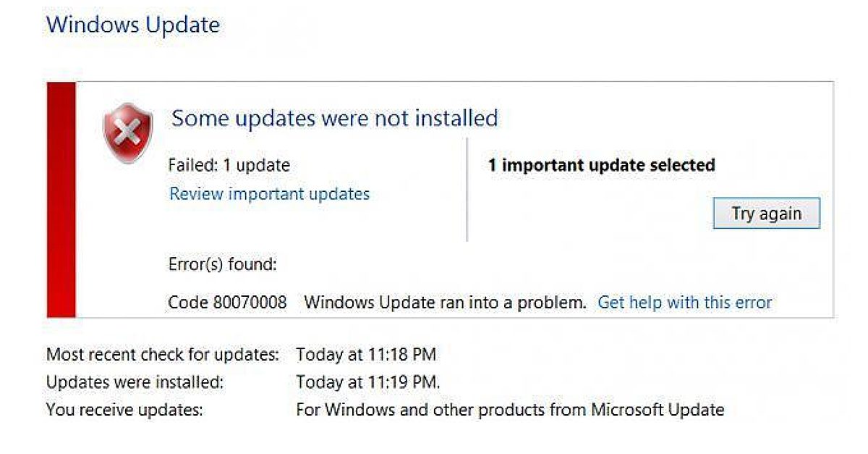Click Some updates were not installed heading
The width and height of the screenshot is (868, 454).
(334, 118)
